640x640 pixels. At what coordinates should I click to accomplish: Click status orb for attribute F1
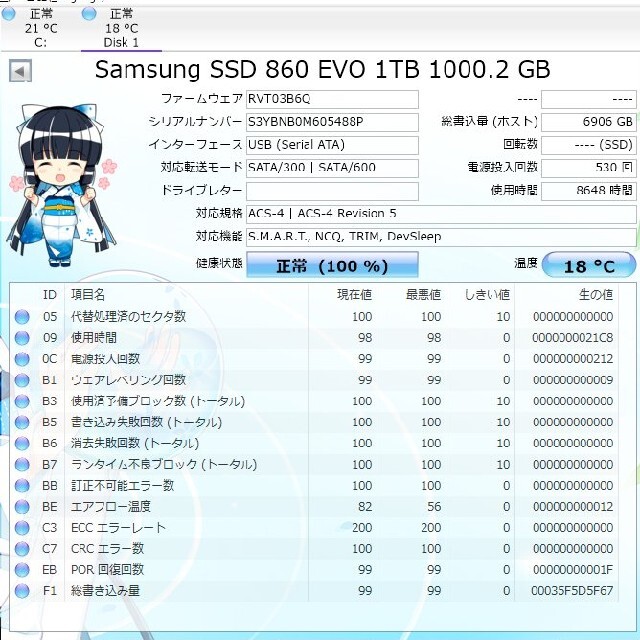click(22, 591)
